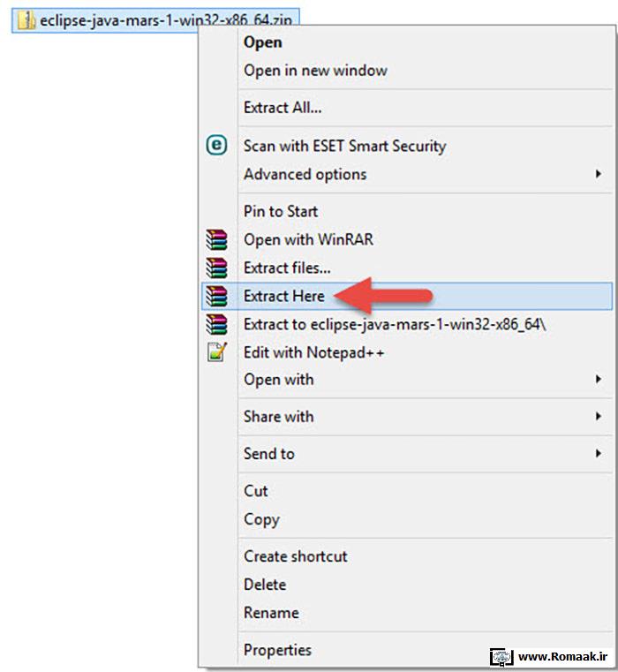Expand the Advanced options submenu arrow
The height and width of the screenshot is (672, 618).
[599, 174]
